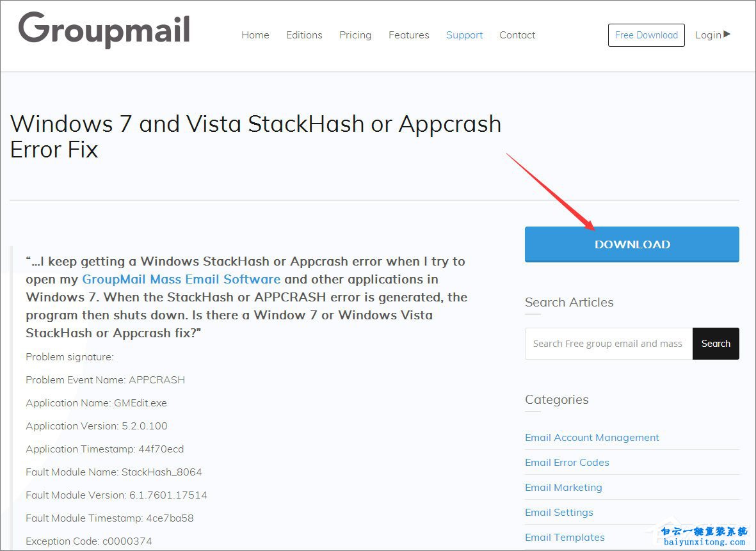Click the article title heading

tap(255, 136)
